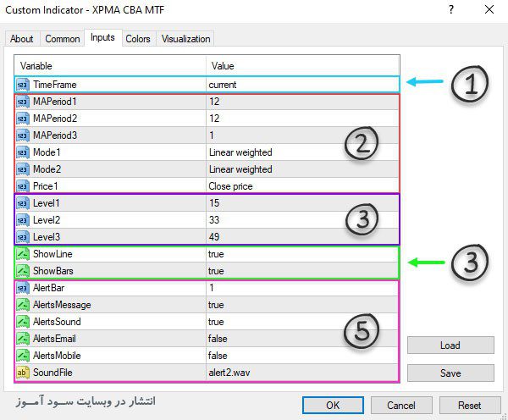Select the 'MAPeriod1' variable name
The image size is (508, 420).
[55, 102]
